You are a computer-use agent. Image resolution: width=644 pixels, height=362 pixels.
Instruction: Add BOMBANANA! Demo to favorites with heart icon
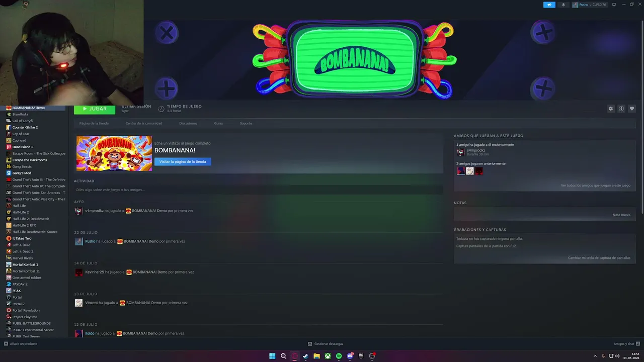tap(632, 109)
